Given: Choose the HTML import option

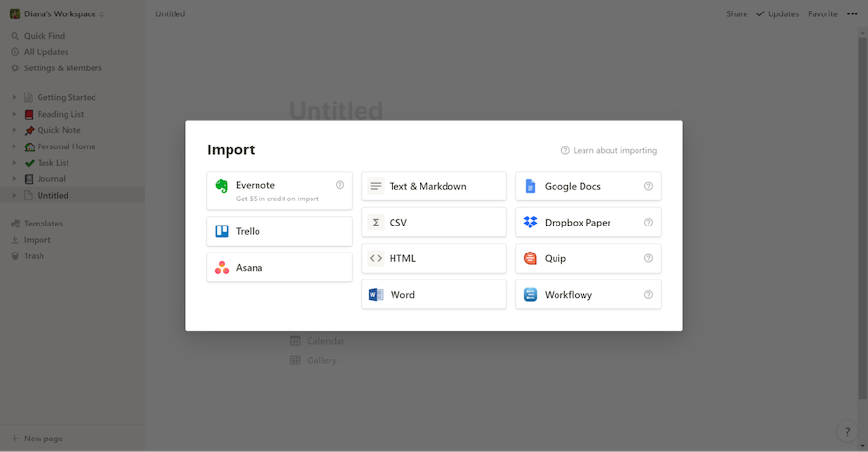Looking at the screenshot, I should coord(433,258).
